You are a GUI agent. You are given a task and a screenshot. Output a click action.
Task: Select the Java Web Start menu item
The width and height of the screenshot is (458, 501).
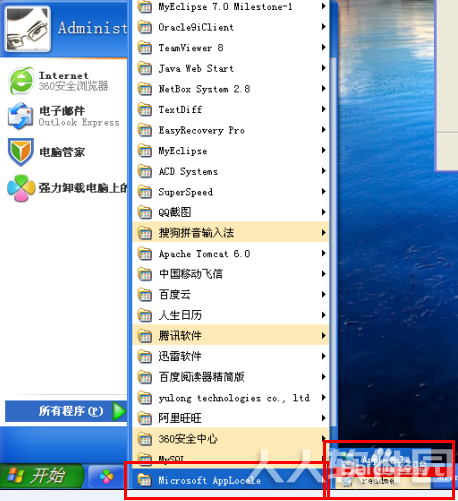pyautogui.click(x=231, y=68)
